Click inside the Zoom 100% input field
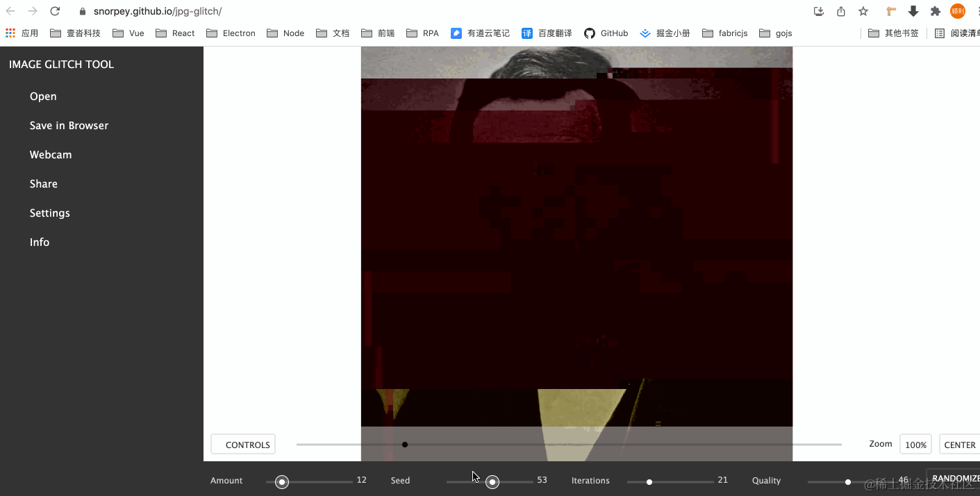 click(x=915, y=444)
